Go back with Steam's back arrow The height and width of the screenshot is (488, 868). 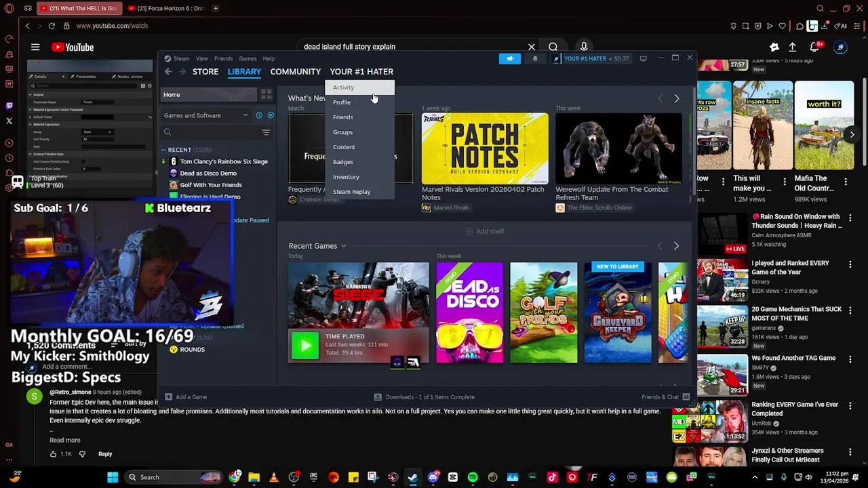168,71
